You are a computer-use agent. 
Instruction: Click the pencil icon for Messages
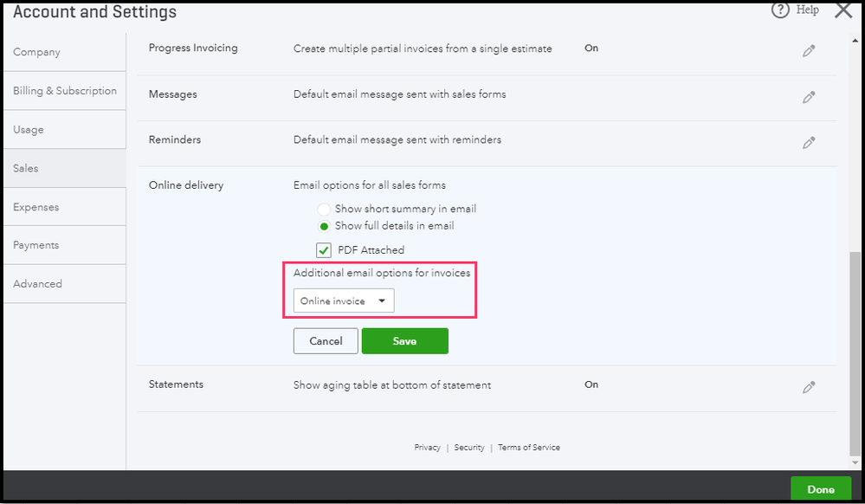pyautogui.click(x=809, y=97)
